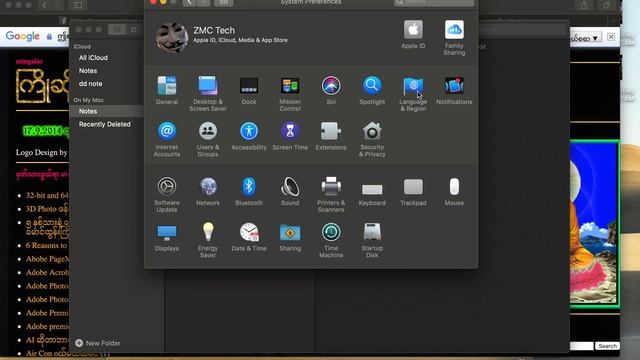The image size is (640, 360).
Task: Open Siri preferences
Action: tap(331, 90)
